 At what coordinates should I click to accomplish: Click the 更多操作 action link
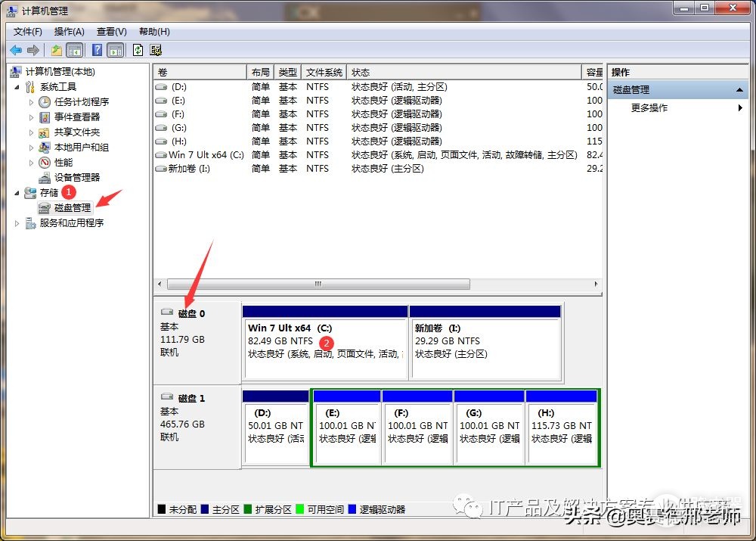[x=649, y=108]
